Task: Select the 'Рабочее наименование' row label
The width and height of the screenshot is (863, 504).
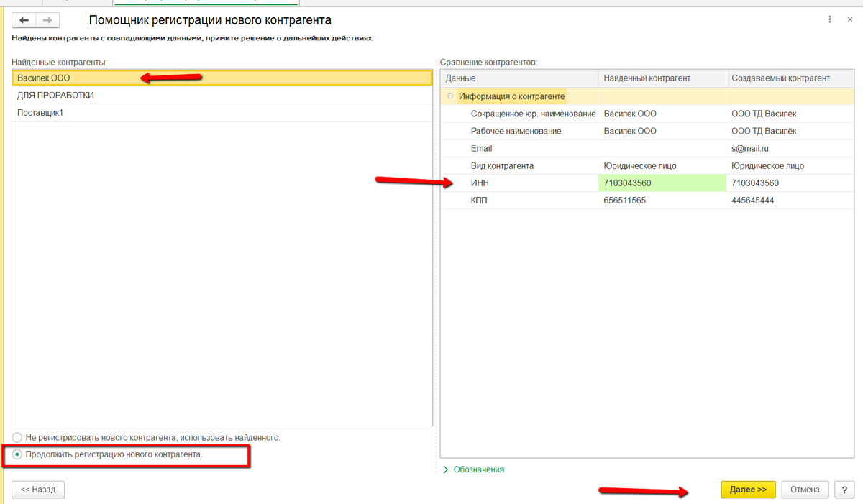Action: 516,131
